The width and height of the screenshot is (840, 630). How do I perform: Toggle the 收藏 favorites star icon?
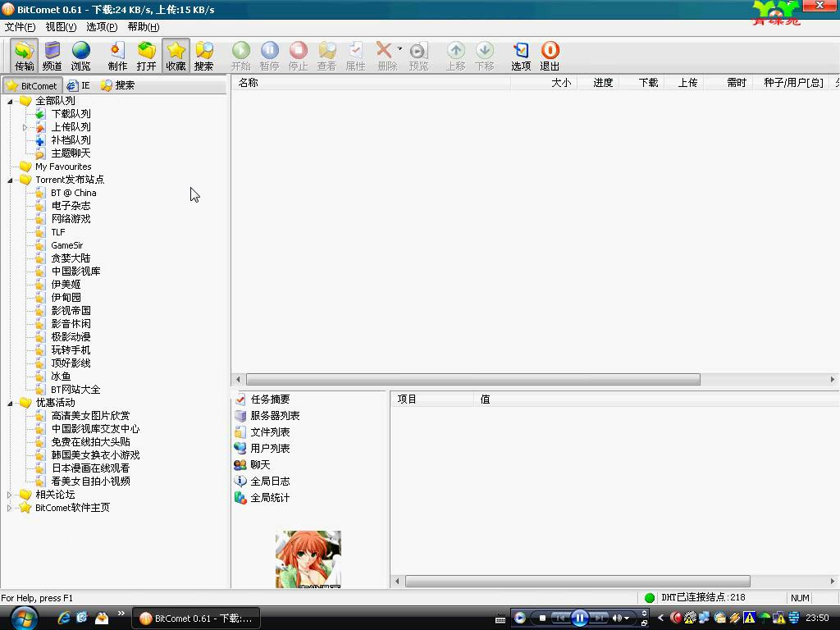[176, 56]
